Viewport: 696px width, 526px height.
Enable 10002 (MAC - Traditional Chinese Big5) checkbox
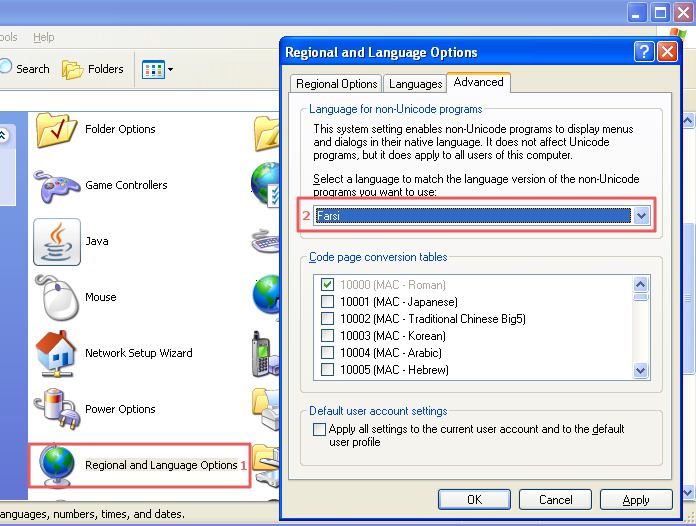tap(327, 319)
